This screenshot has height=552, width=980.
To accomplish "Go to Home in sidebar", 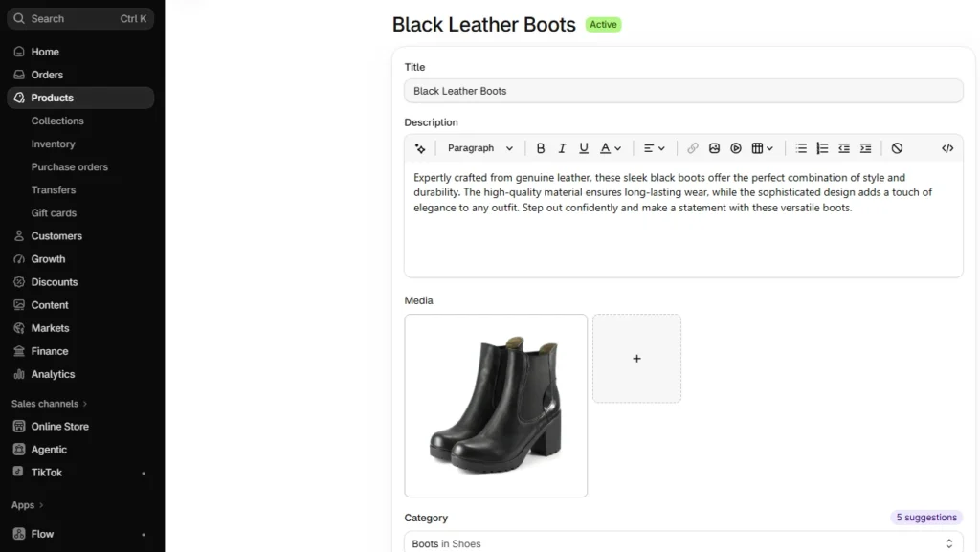I will [x=80, y=52].
